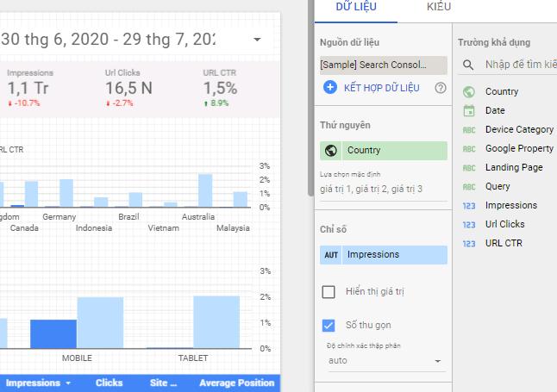Click the Clicks table column header
This screenshot has width=557, height=392.
click(109, 383)
